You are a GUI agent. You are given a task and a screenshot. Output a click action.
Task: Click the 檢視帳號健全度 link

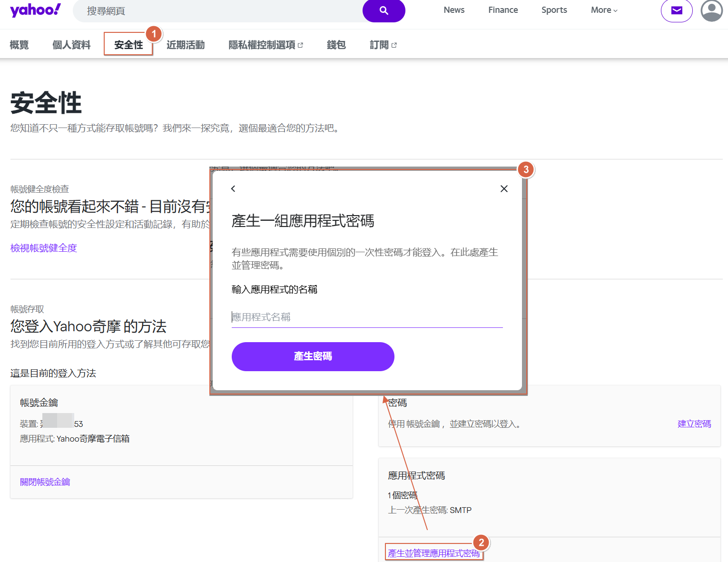click(44, 248)
